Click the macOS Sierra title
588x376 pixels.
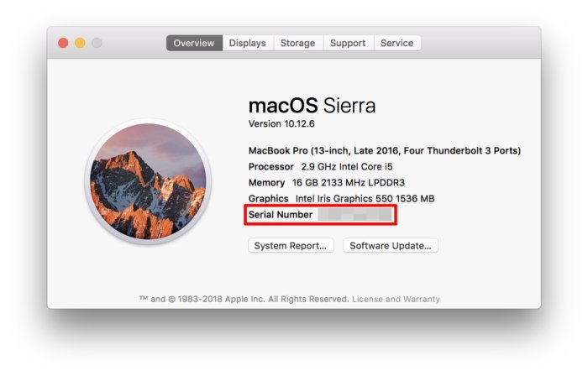click(x=312, y=106)
